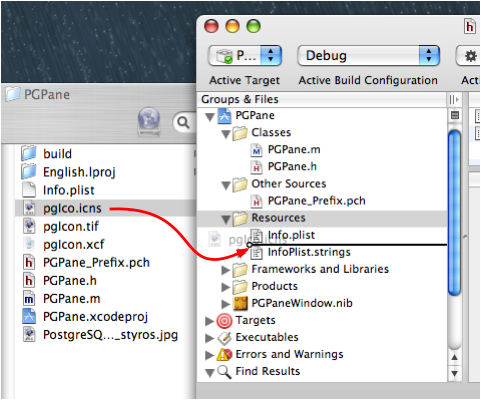Viewport: 481px width, 401px height.
Task: Click the InfoPlist.strings file icon
Action: [x=256, y=252]
